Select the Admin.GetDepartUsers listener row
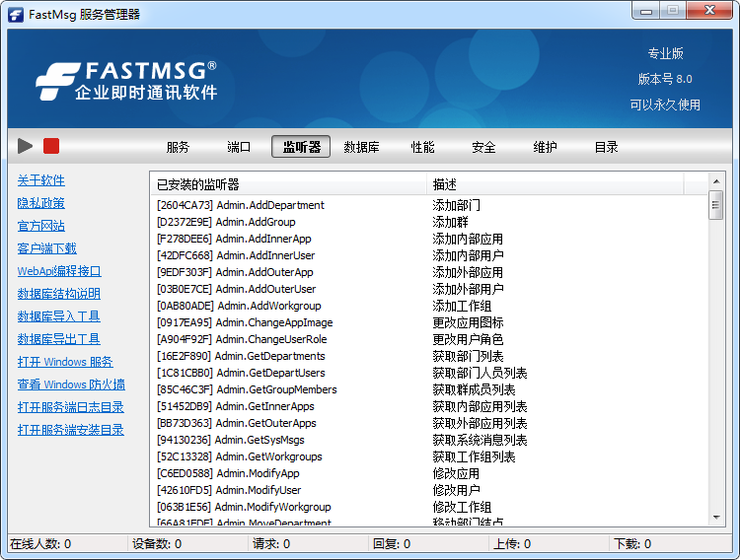The height and width of the screenshot is (560, 740). [428, 373]
